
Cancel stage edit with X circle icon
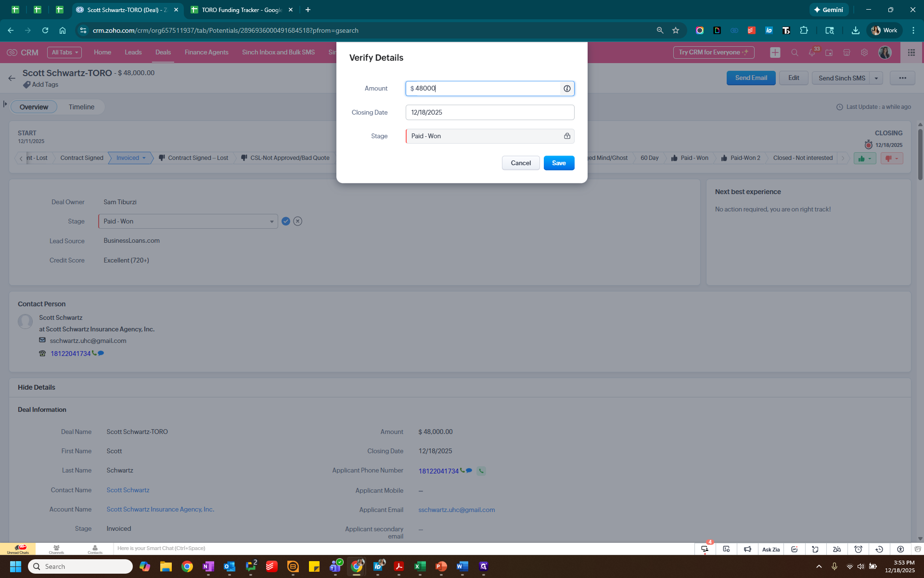(298, 221)
